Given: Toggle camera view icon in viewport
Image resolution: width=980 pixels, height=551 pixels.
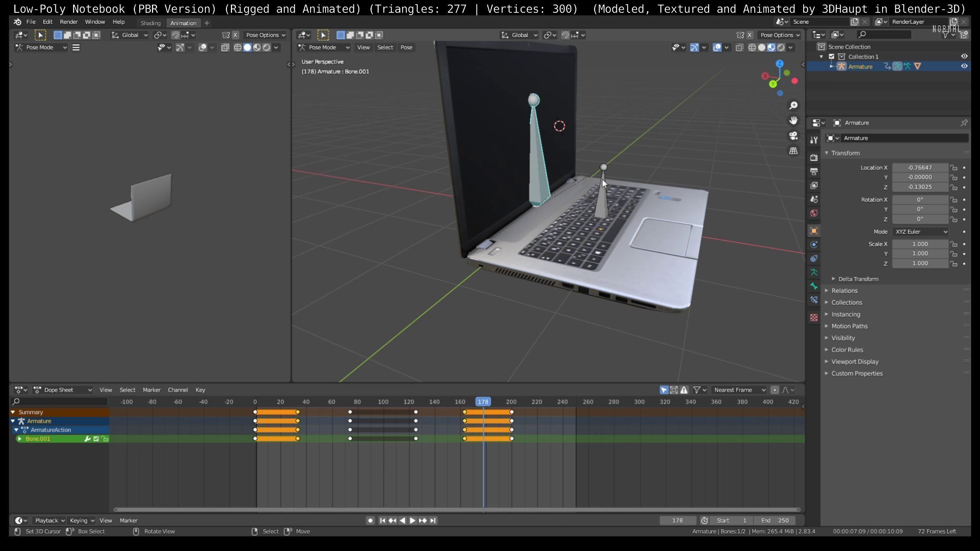Looking at the screenshot, I should point(793,136).
